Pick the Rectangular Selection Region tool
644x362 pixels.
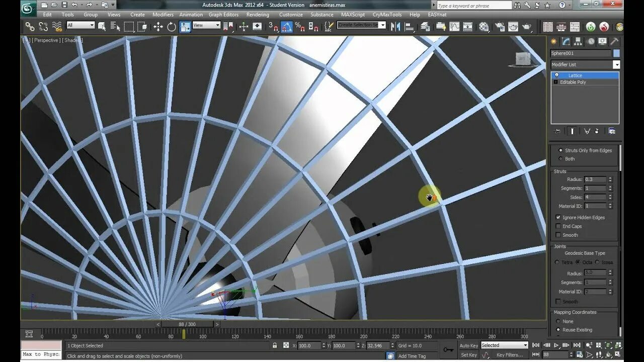coord(129,27)
